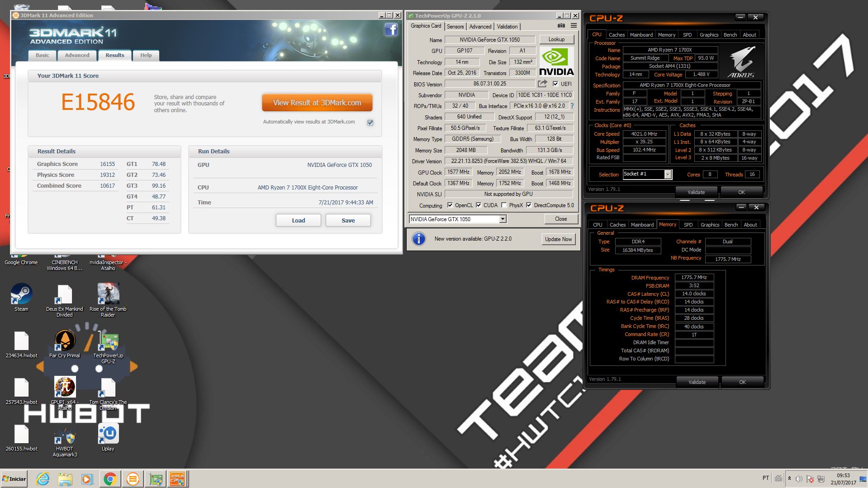Click Validate in the upper CPU-Z window

tap(696, 192)
